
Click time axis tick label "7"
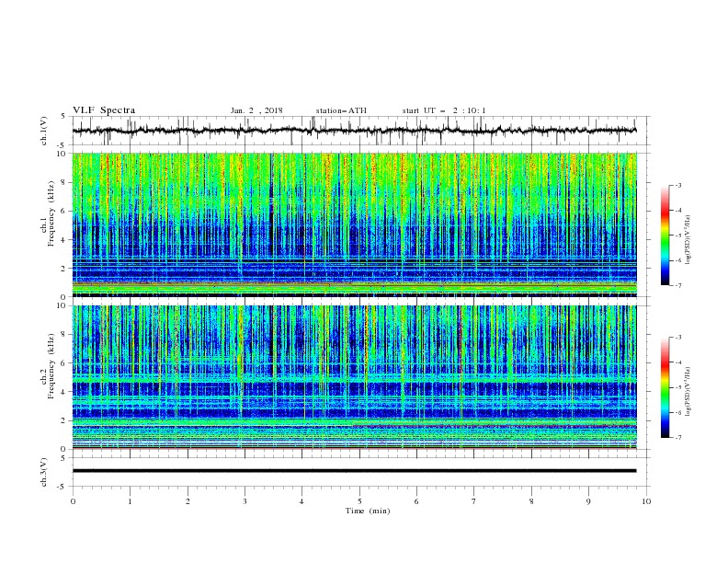[x=474, y=501]
